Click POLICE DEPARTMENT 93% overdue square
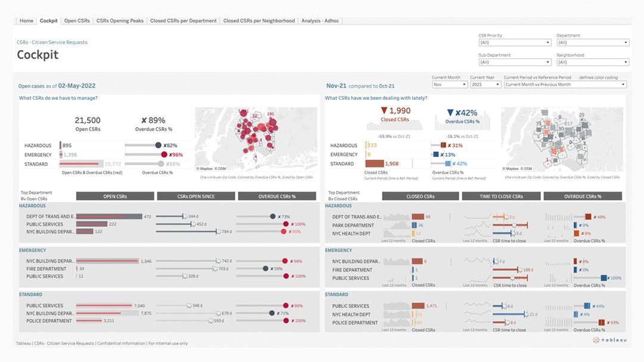This screenshot has height=362, width=644. 602,323
